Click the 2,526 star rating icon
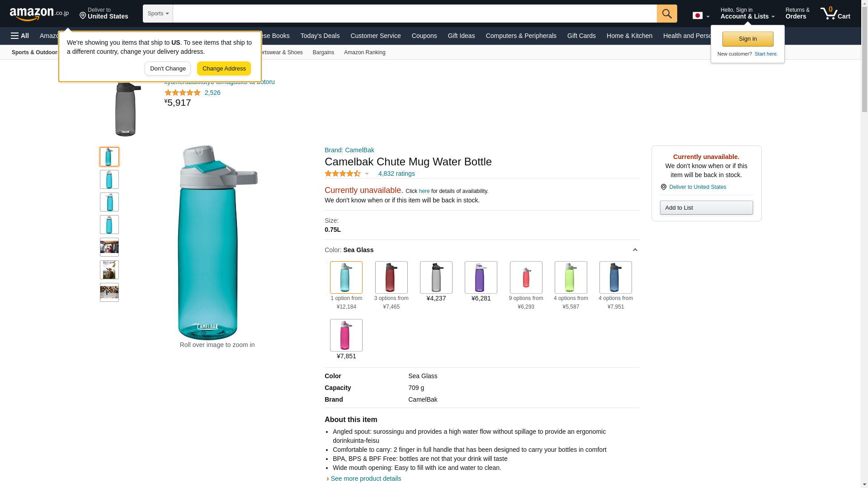Screen dimensions: 868x488 pos(182,93)
